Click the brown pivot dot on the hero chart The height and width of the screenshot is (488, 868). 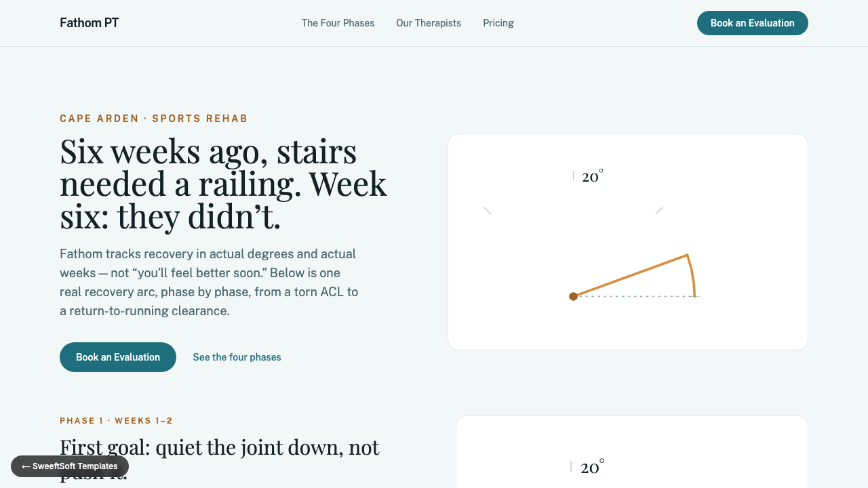(573, 296)
